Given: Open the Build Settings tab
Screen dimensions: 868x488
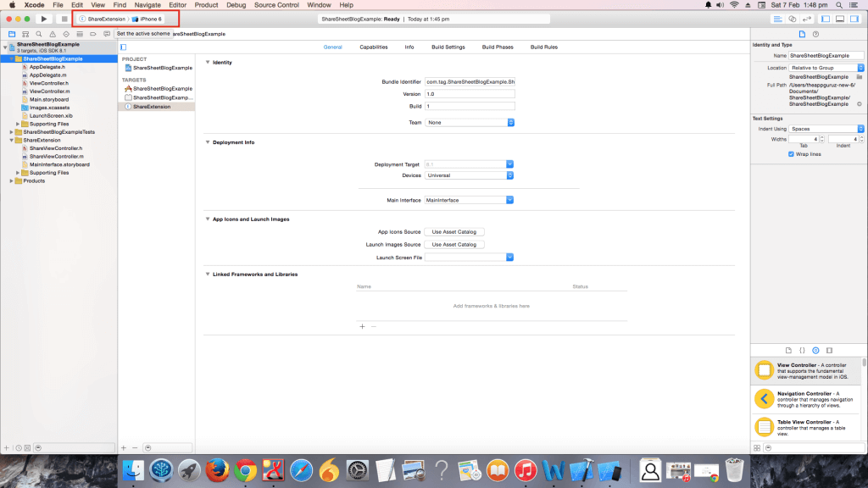Looking at the screenshot, I should point(448,47).
